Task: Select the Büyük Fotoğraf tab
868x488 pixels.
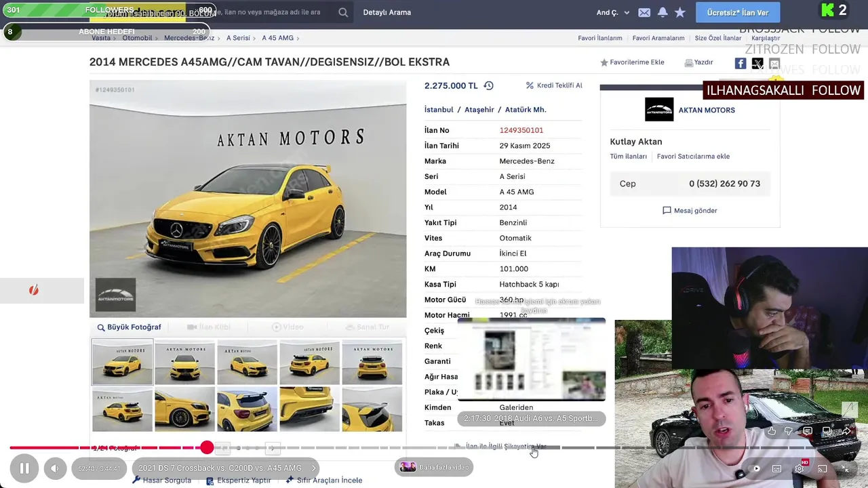Action: pyautogui.click(x=129, y=327)
